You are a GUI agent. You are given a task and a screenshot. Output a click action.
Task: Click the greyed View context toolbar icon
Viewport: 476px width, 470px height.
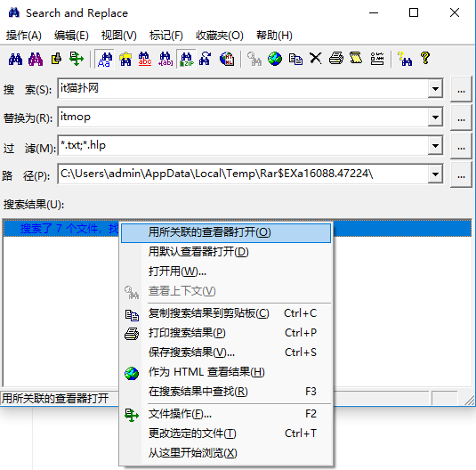click(x=254, y=59)
